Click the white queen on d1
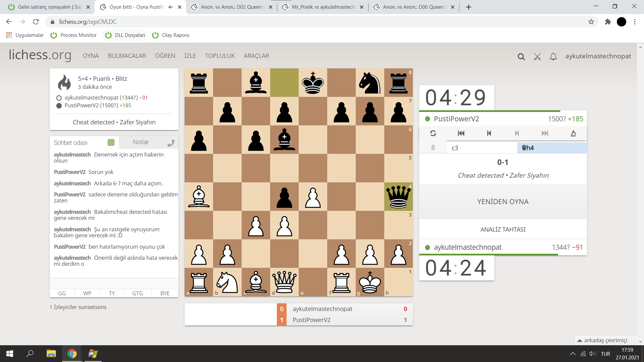Image resolution: width=644 pixels, height=362 pixels. 284,282
